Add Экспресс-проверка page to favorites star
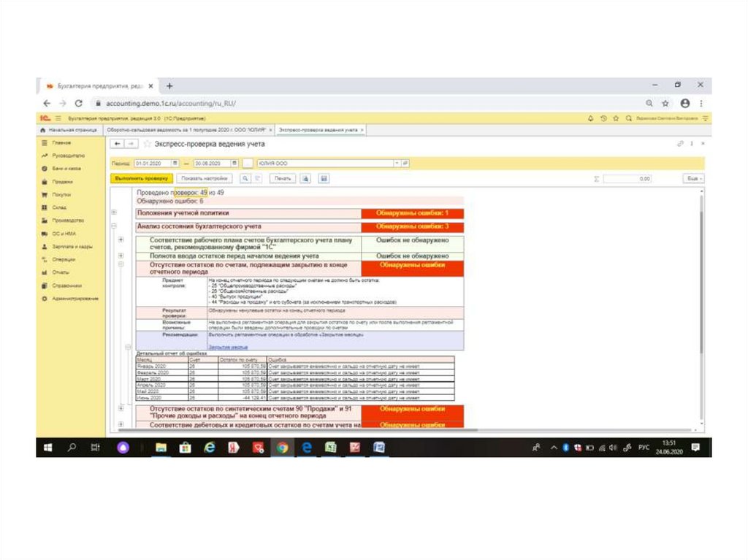Image resolution: width=748 pixels, height=560 pixels. [x=148, y=144]
